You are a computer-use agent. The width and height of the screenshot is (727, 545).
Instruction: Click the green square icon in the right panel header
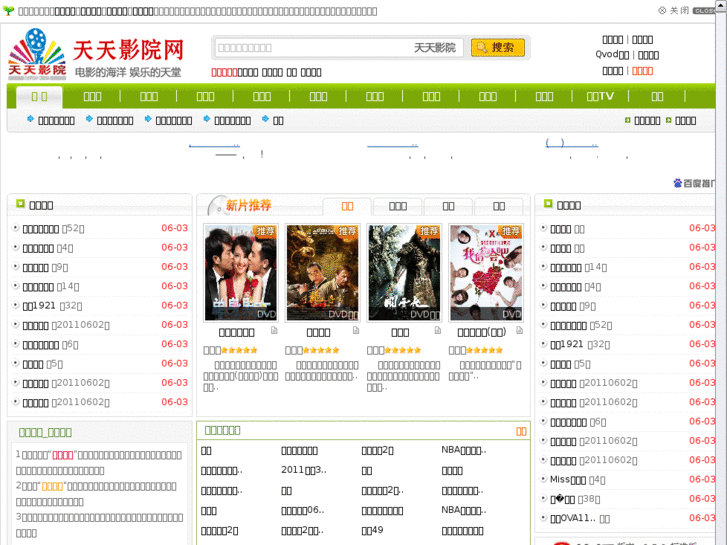point(548,203)
